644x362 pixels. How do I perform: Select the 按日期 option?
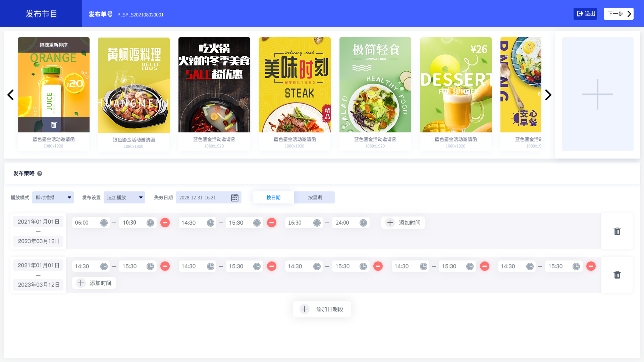tap(273, 197)
